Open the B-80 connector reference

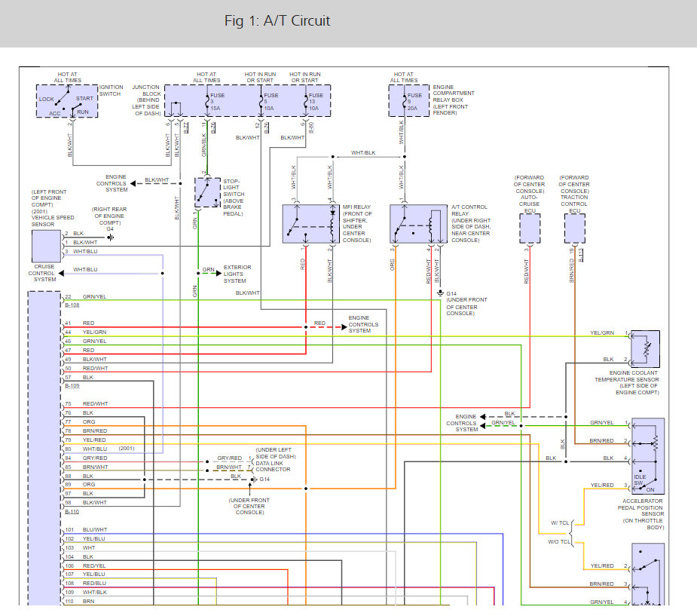coord(311,127)
